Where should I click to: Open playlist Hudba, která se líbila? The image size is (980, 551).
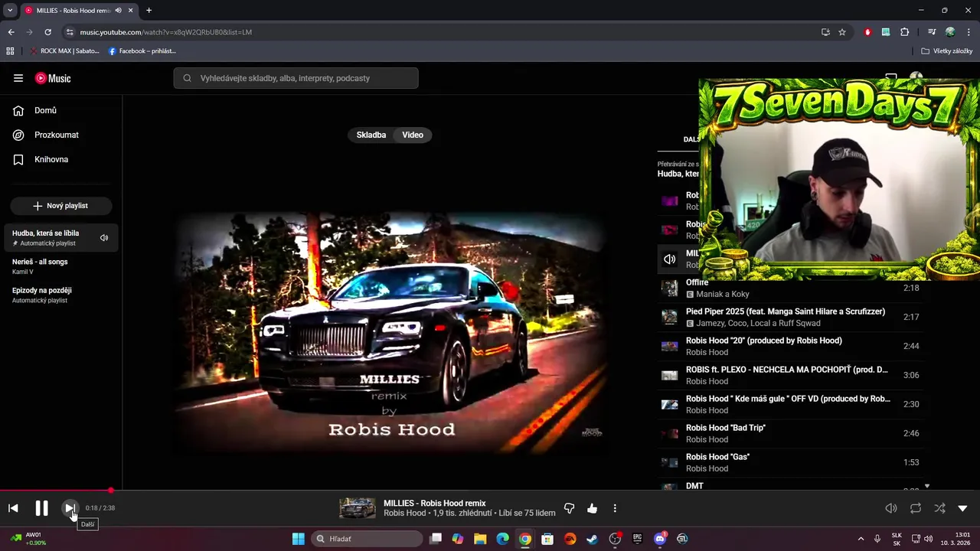tap(60, 237)
